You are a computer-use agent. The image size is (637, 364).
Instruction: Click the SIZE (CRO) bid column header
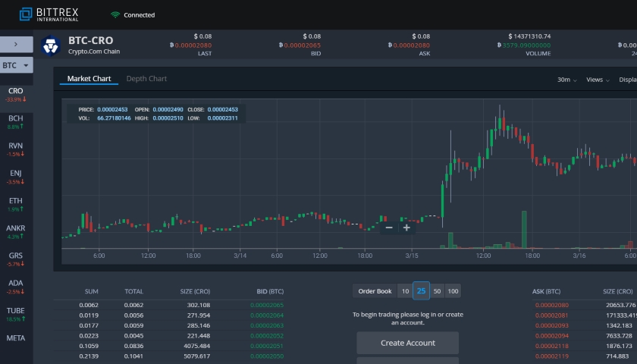click(x=195, y=291)
